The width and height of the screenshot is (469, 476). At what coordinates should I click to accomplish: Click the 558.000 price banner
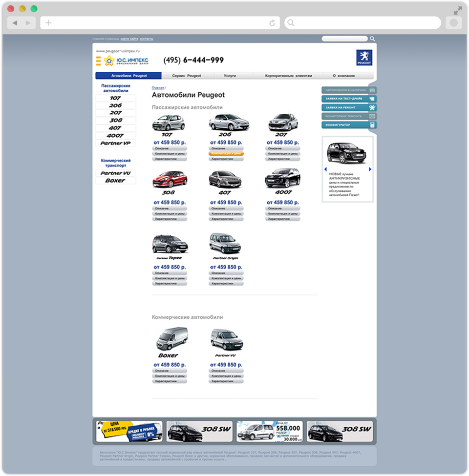[270, 431]
